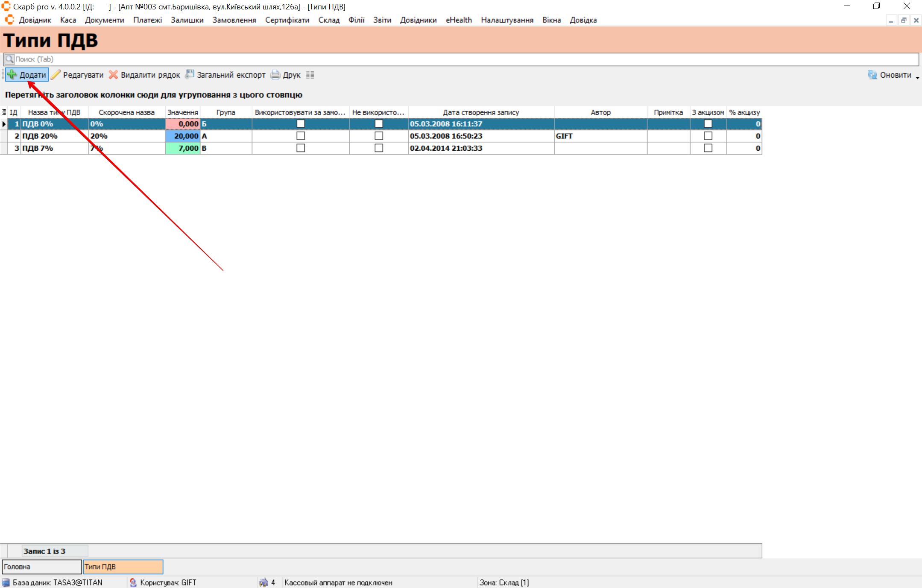Open the Довідники menu
The height and width of the screenshot is (588, 922).
tap(418, 20)
